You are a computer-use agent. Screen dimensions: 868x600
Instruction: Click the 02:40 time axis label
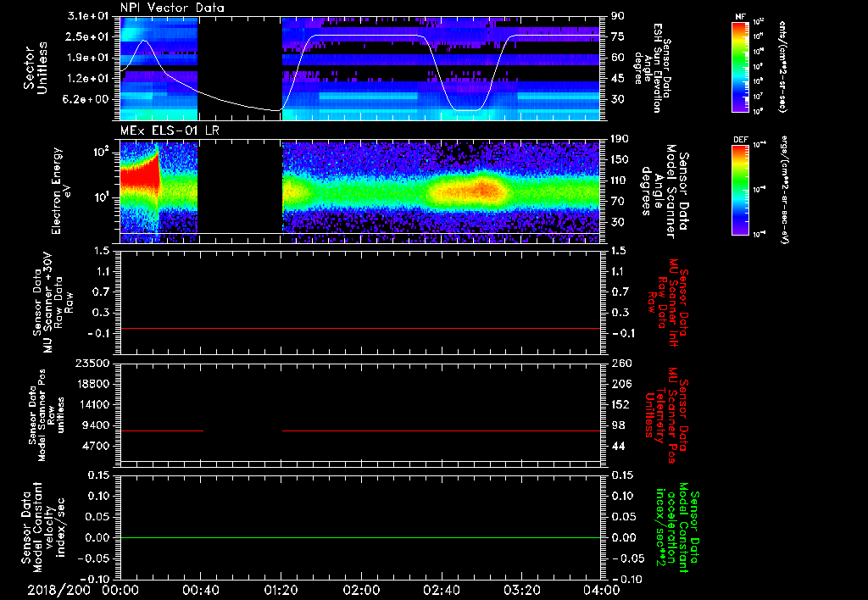click(441, 590)
